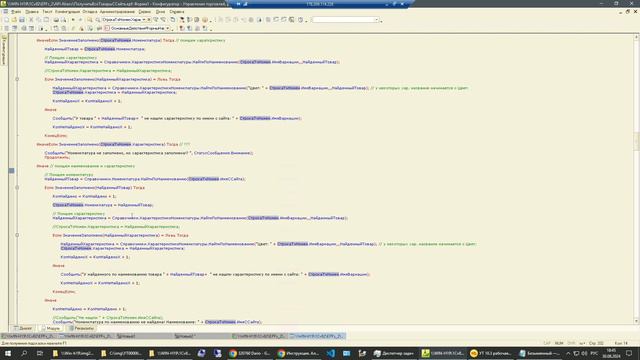640x360 pixels.
Task: Show hidden tray icons chevron
Action: tap(568, 353)
